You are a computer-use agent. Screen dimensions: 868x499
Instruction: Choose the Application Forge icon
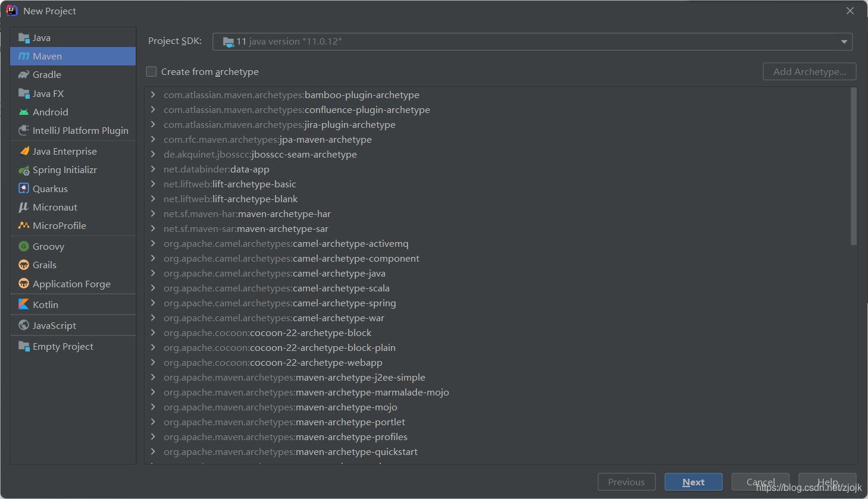click(24, 284)
